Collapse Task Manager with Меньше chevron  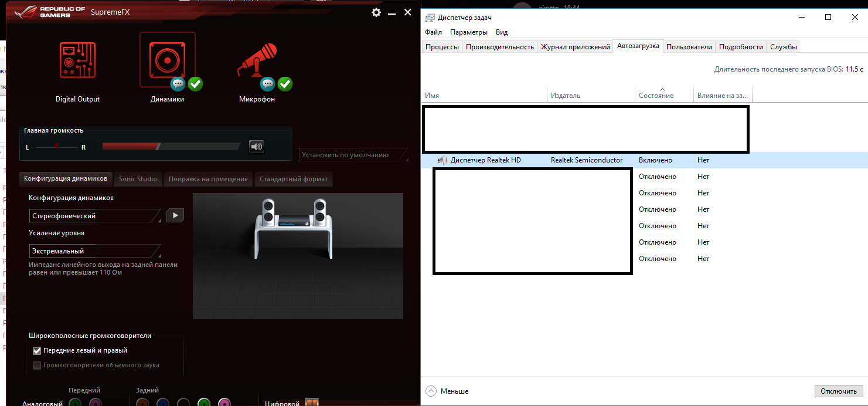coord(431,391)
